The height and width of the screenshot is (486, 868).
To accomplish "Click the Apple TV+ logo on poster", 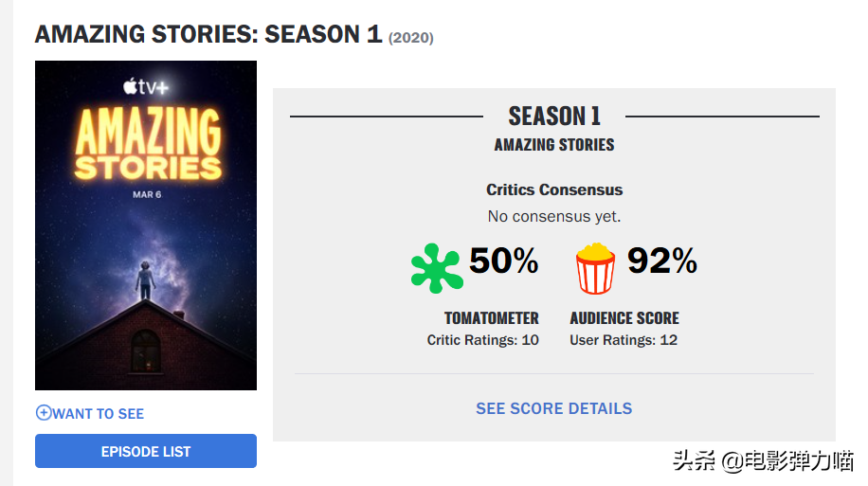I will 145,87.
